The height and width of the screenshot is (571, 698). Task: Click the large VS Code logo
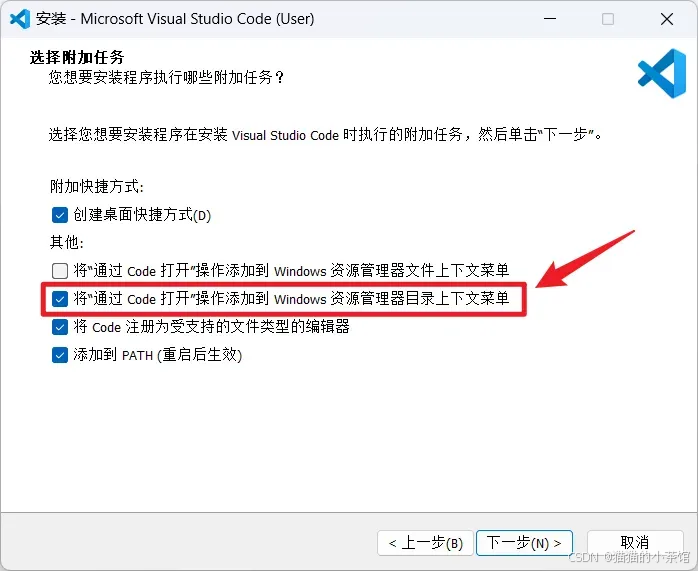click(x=662, y=73)
